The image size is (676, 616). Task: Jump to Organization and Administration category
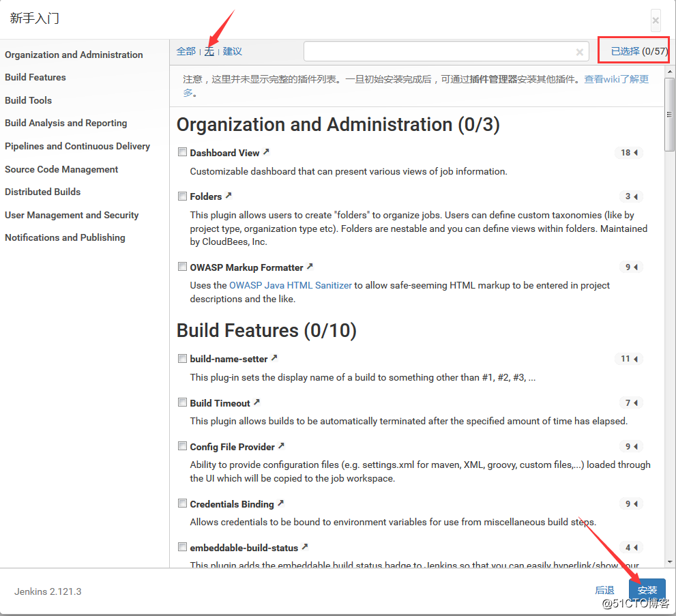pos(74,55)
